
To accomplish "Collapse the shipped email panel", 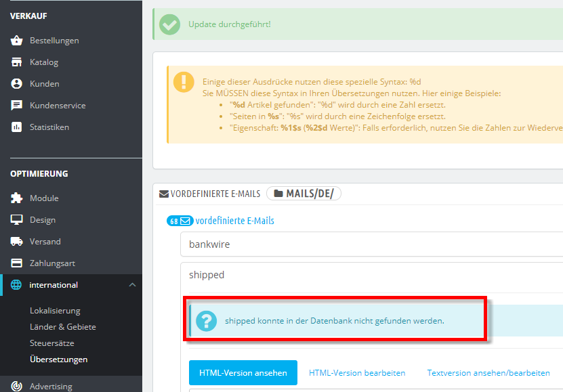I will click(372, 275).
